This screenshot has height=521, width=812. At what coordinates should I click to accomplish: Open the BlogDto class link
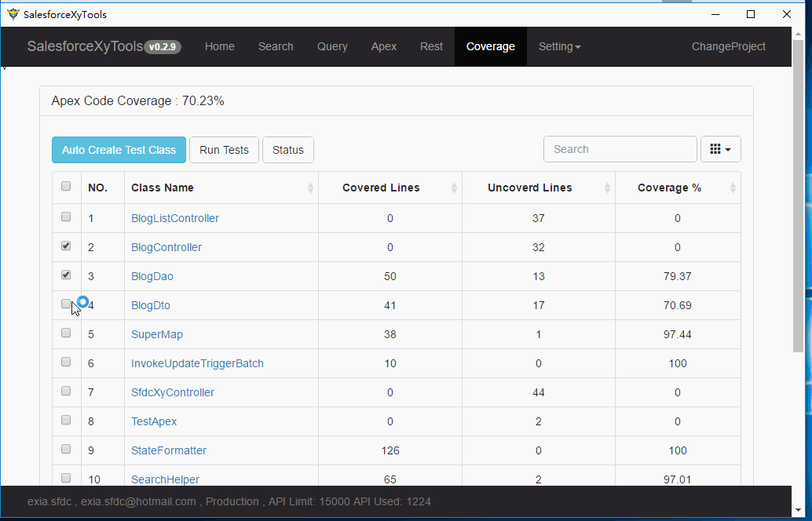pyautogui.click(x=151, y=305)
